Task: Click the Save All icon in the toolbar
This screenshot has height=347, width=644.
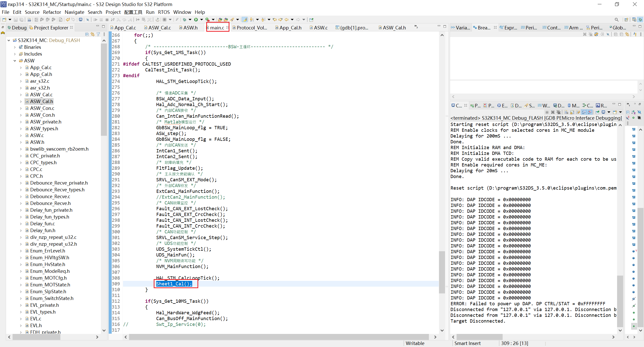Action: coord(21,20)
